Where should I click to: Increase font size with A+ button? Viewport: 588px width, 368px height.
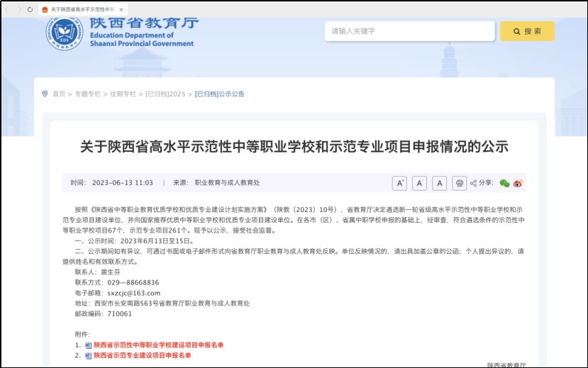tap(400, 184)
